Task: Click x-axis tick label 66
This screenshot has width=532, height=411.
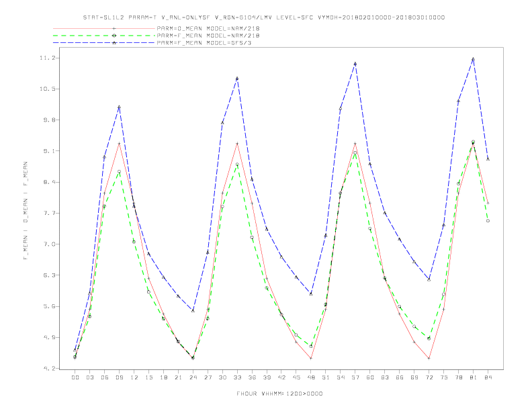Action: point(400,377)
